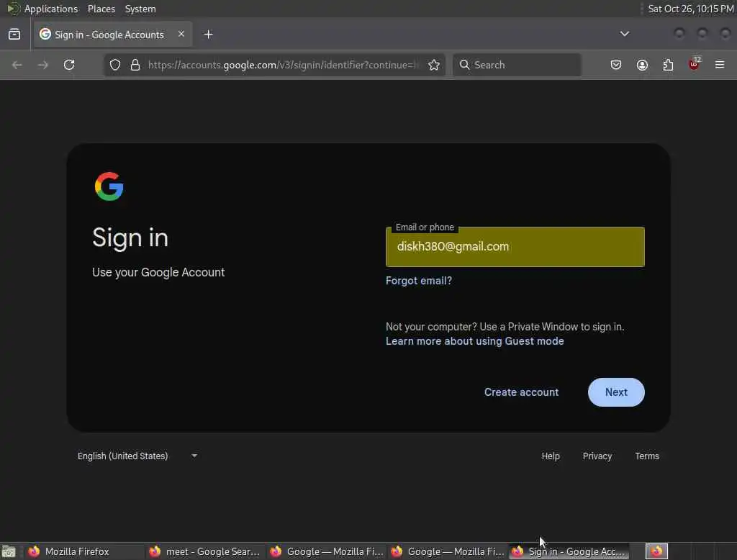Open a new tab with plus icon
Screen dimensions: 737x560
[208, 35]
